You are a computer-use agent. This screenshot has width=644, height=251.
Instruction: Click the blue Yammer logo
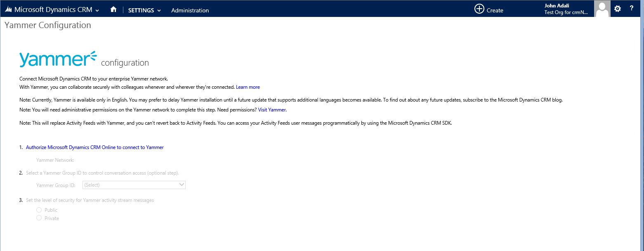coord(58,59)
